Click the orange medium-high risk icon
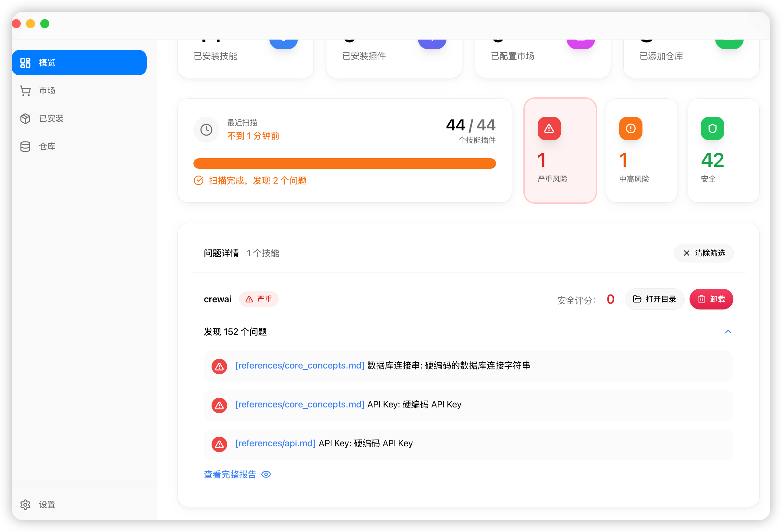Image resolution: width=782 pixels, height=532 pixels. point(630,128)
